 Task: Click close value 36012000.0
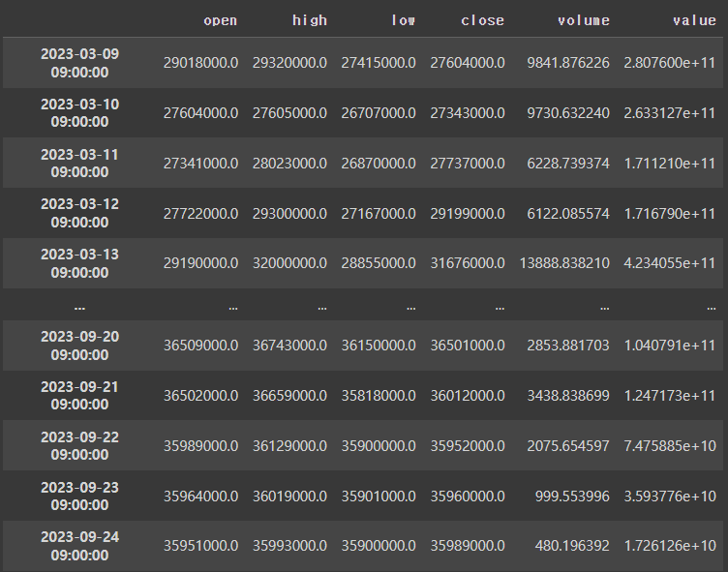click(468, 396)
